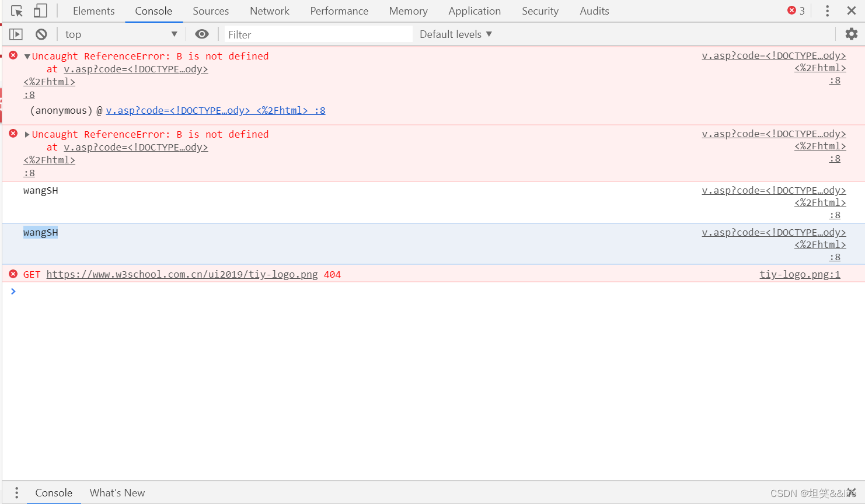Click the create live expression eye icon

tap(202, 34)
